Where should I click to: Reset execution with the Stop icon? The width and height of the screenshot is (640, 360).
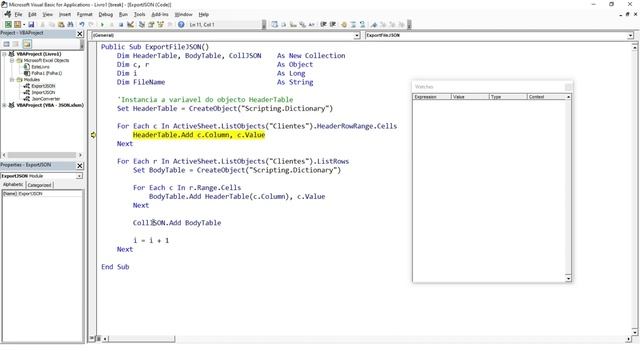point(121,24)
